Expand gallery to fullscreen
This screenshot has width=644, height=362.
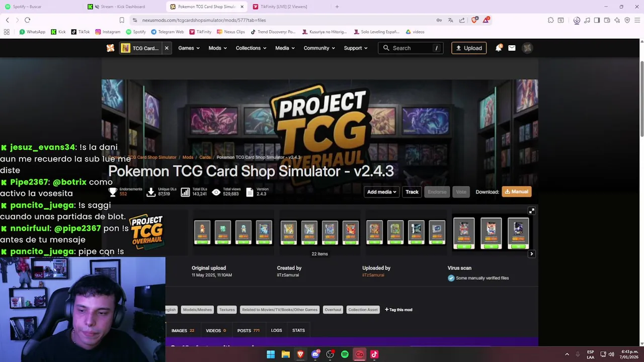click(x=531, y=211)
